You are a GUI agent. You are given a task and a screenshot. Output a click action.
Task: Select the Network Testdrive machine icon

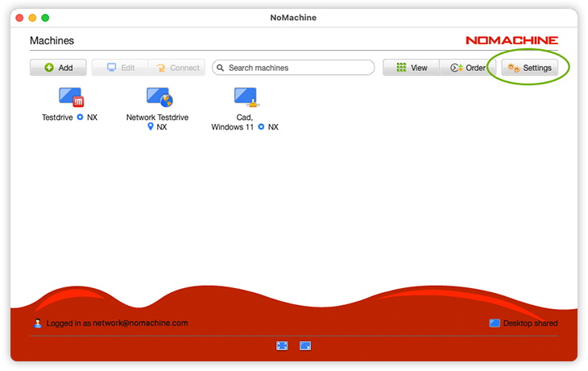pyautogui.click(x=159, y=97)
